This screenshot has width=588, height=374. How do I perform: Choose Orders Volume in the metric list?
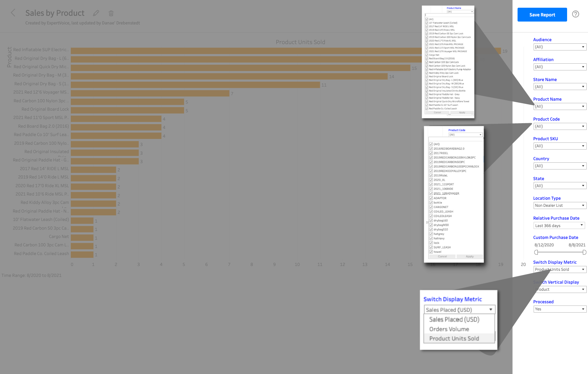tap(449, 329)
